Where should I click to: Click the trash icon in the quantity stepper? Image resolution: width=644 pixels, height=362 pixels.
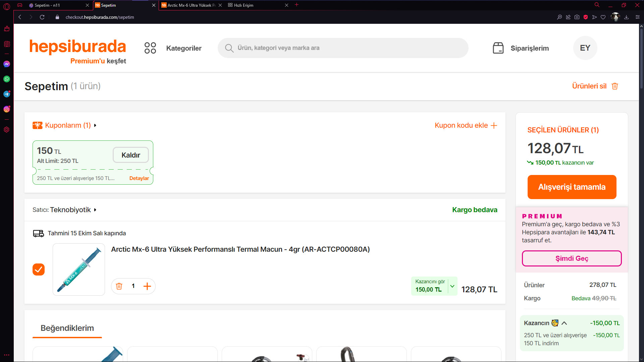pos(119,286)
